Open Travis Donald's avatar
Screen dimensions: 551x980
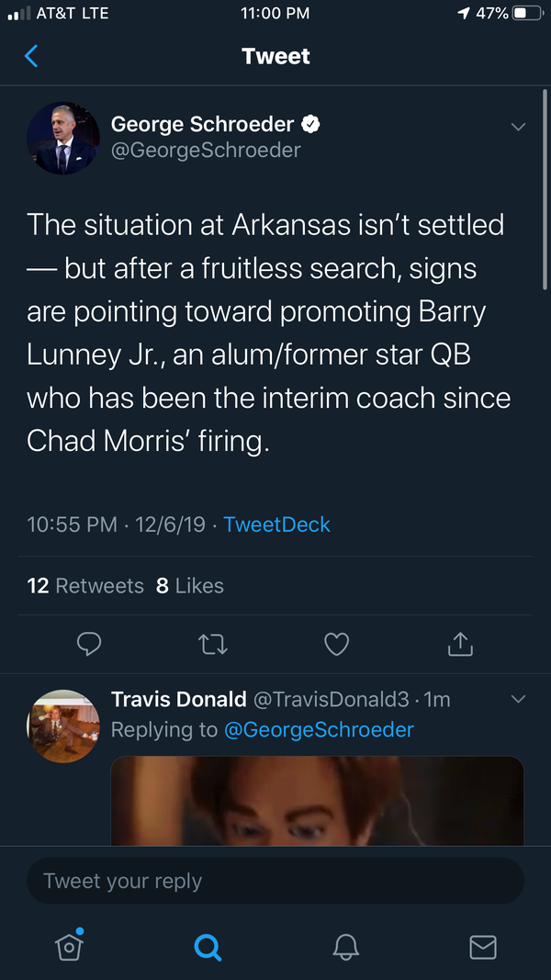coord(64,725)
